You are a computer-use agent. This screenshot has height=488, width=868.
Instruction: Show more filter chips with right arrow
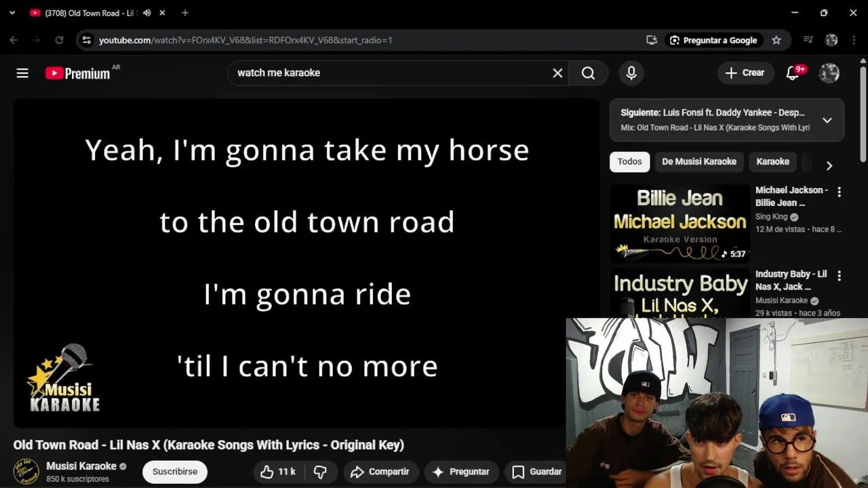(829, 165)
